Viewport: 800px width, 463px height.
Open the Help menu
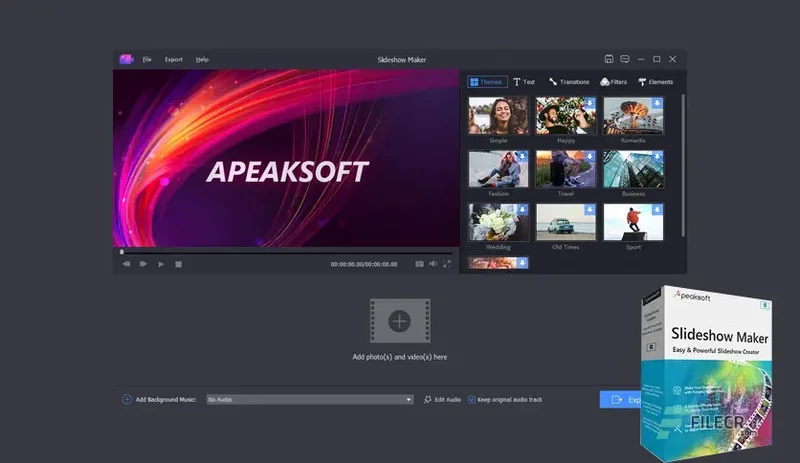202,60
